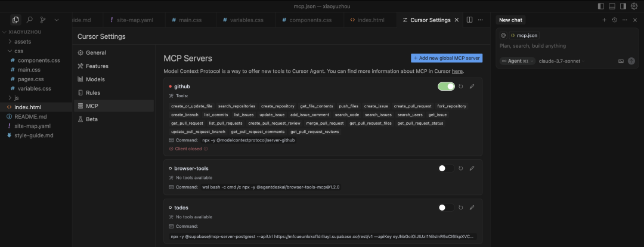Click the Client closed status text
This screenshot has width=644, height=247.
click(x=188, y=149)
